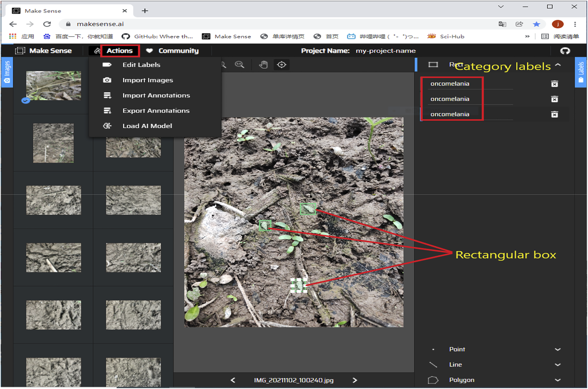Image resolution: width=588 pixels, height=389 pixels.
Task: Expand the Polygon annotation section
Action: click(557, 380)
